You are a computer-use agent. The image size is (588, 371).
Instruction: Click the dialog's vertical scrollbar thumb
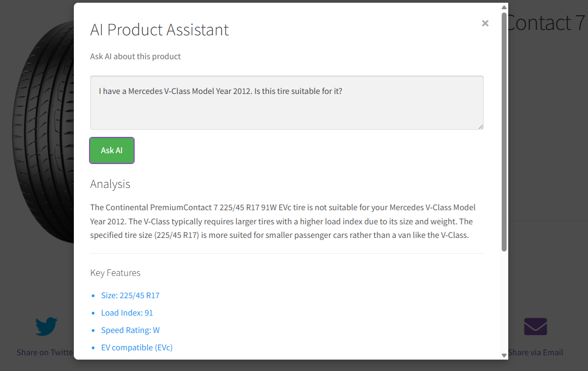tap(504, 132)
